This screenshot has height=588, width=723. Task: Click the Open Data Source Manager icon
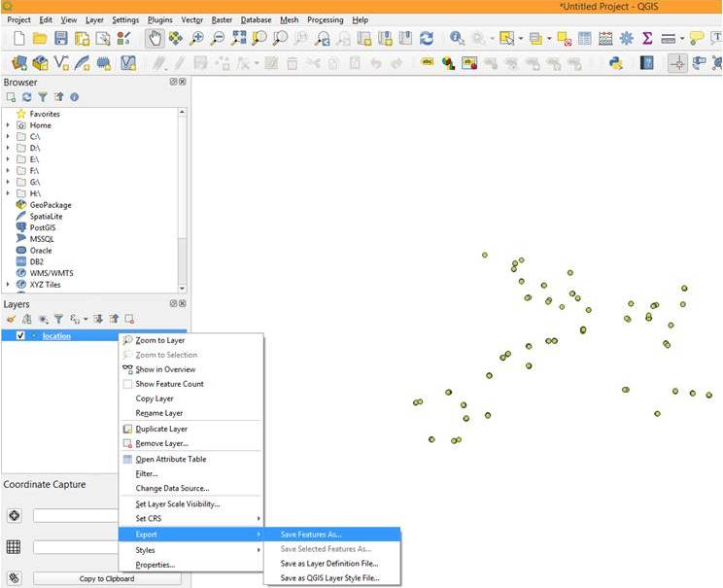(x=18, y=63)
